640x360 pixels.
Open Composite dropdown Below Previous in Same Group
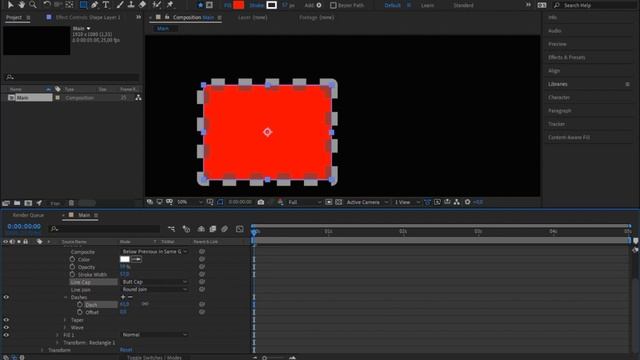[x=154, y=251]
